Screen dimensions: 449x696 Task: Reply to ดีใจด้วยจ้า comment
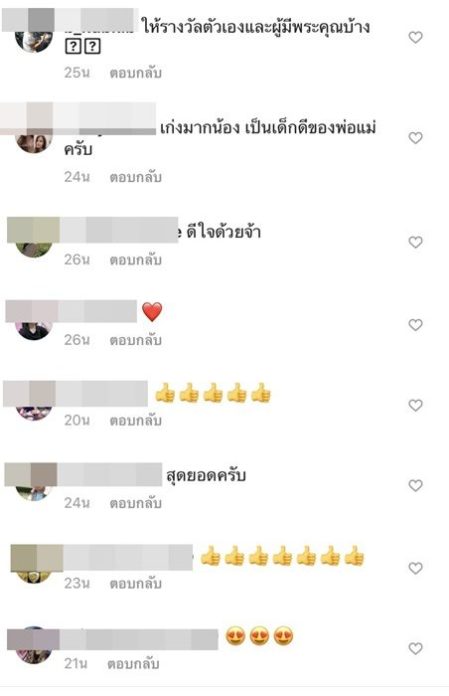coord(135,260)
